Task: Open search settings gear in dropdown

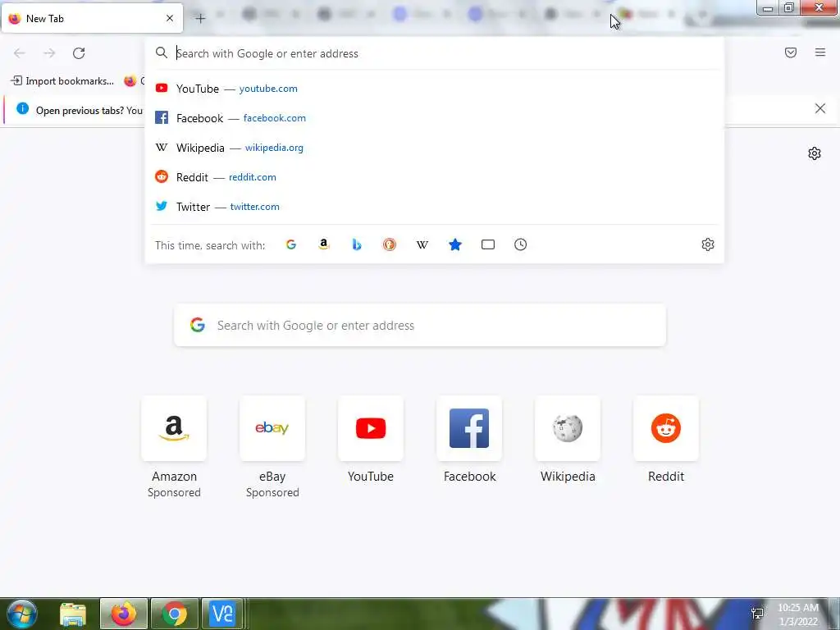Action: [x=708, y=244]
